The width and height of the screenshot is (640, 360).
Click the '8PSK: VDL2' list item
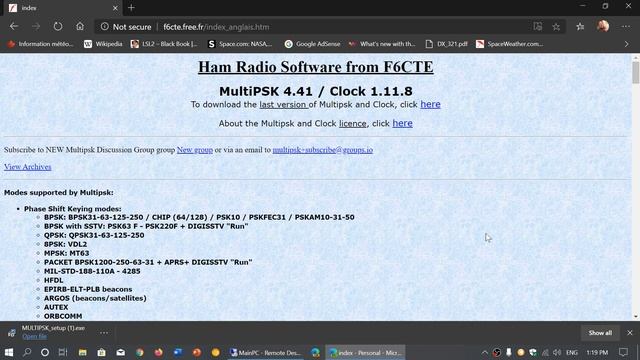65,244
